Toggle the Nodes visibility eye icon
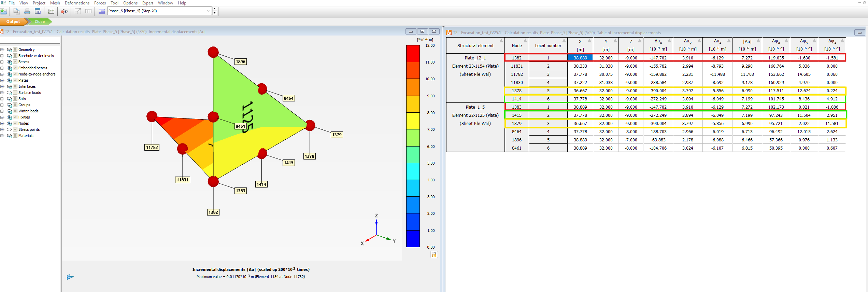Screen dimensions: 868x292 pos(9,124)
